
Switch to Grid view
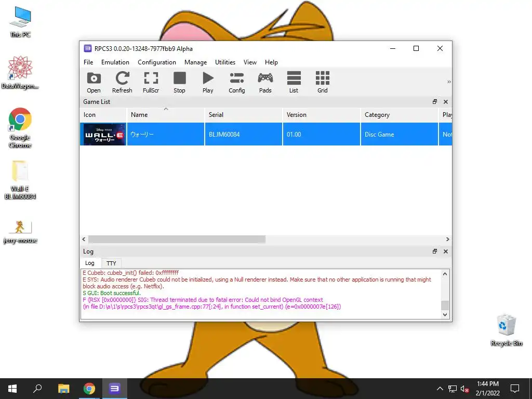(322, 82)
